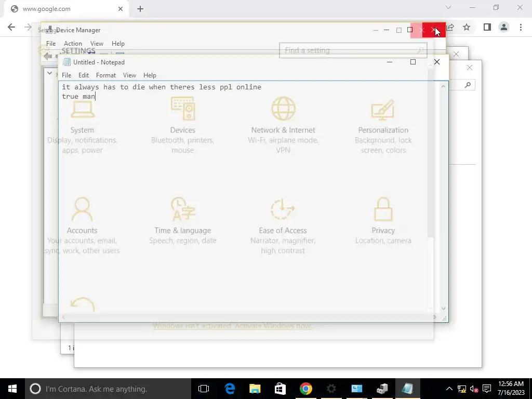Open the network status tray icon

tap(462, 389)
